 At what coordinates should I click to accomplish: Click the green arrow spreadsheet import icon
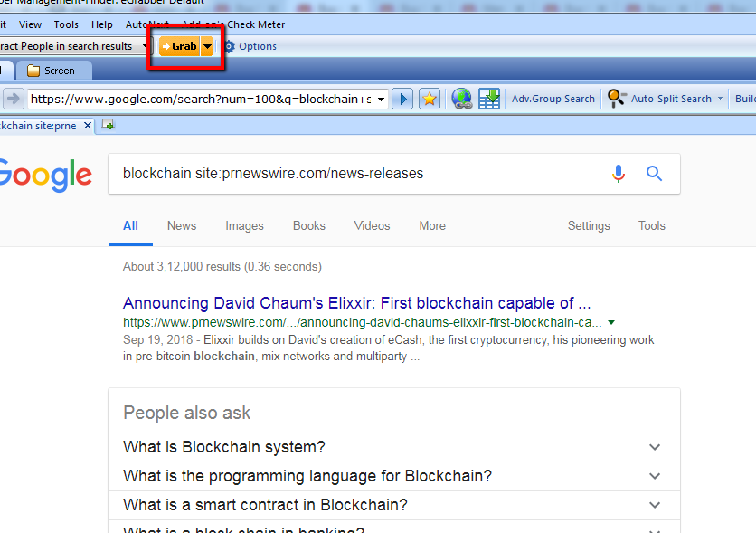pyautogui.click(x=489, y=99)
